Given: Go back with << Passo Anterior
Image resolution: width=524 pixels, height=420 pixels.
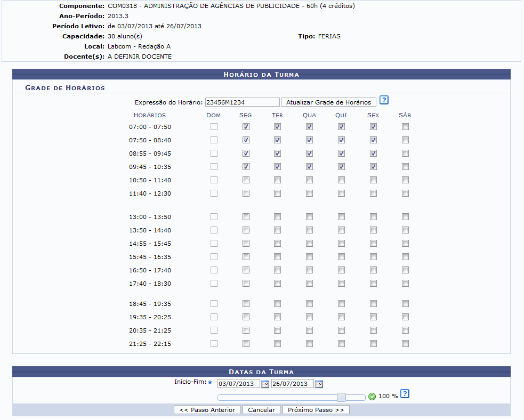Looking at the screenshot, I should pos(207,410).
